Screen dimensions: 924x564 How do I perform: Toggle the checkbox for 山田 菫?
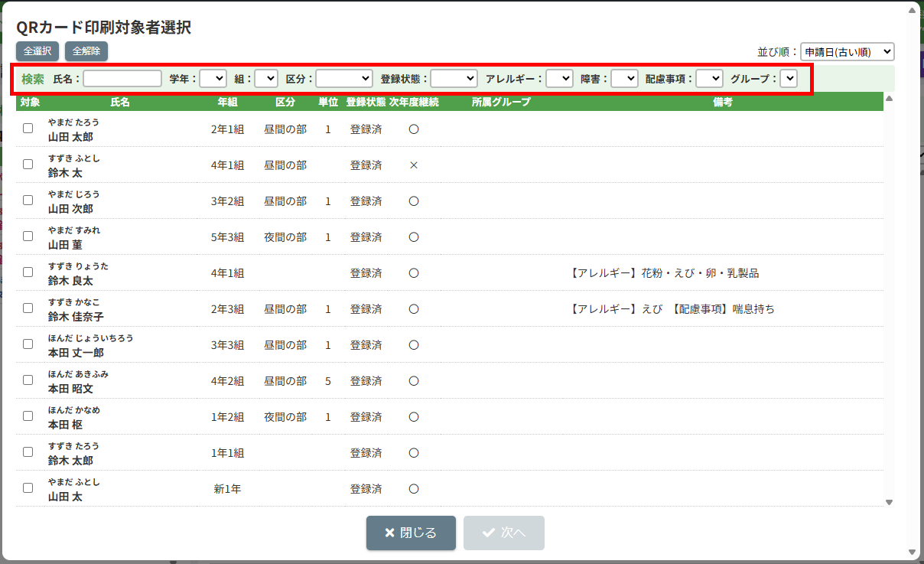pyautogui.click(x=28, y=236)
